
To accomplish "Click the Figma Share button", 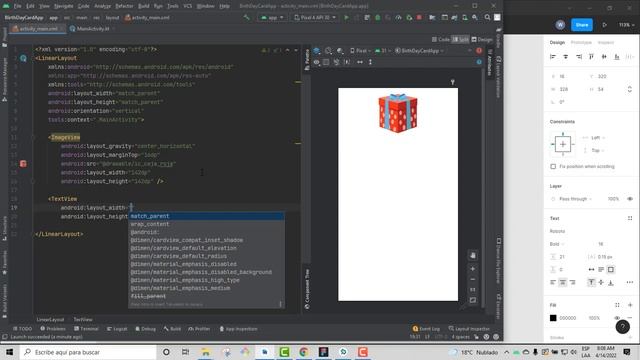I will point(582,25).
